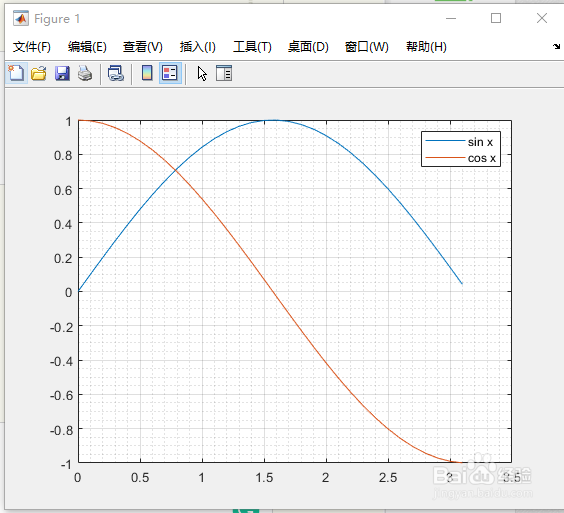Image resolution: width=564 pixels, height=513 pixels.
Task: Print figure using the printer icon
Action: 85,73
